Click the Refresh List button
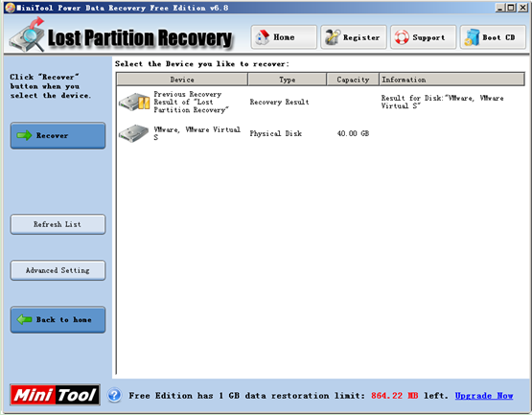Viewport: 532px width, 415px height. (x=58, y=224)
